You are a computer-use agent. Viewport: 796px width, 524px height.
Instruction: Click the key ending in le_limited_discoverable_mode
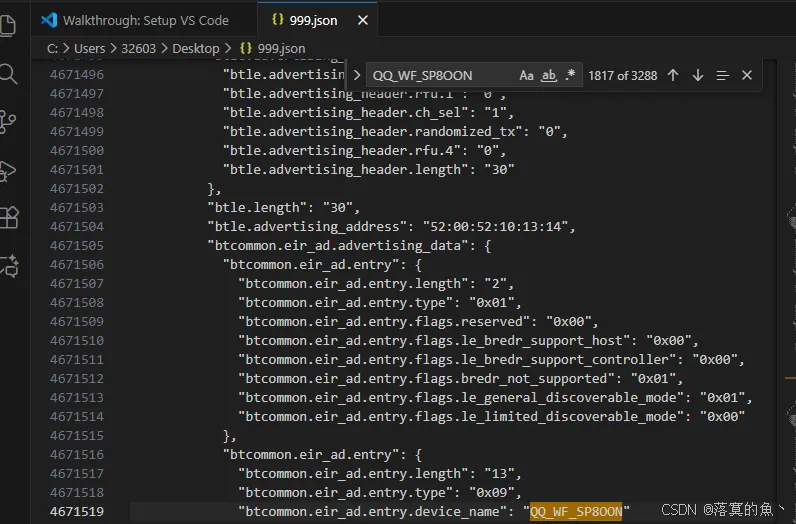461,417
